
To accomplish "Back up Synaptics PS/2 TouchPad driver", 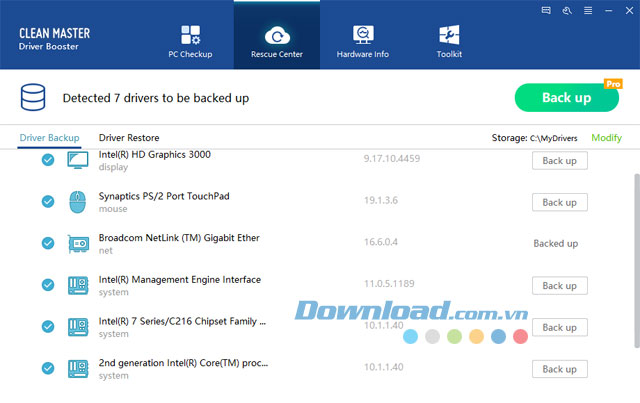I will (x=560, y=202).
